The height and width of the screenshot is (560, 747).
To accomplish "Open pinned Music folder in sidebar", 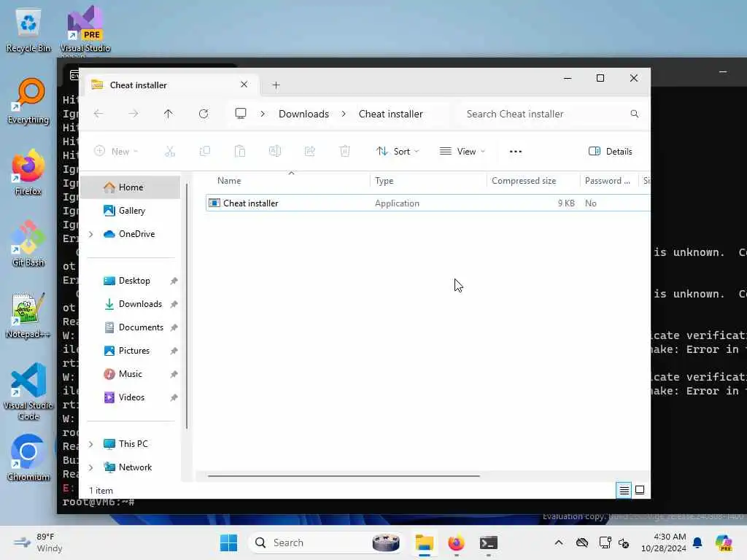I will (x=130, y=374).
